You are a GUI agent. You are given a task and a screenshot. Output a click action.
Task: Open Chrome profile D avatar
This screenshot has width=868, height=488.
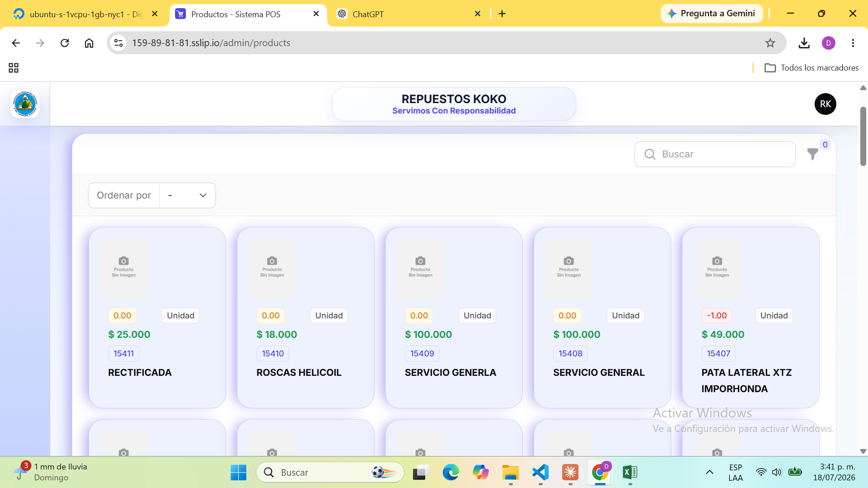click(828, 43)
